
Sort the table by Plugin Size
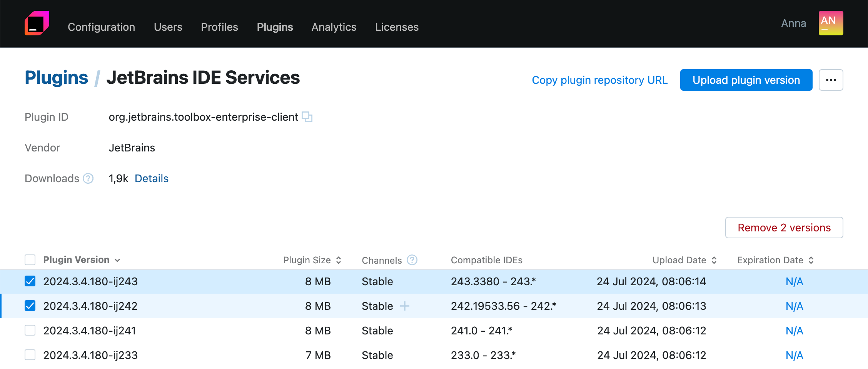click(x=338, y=260)
